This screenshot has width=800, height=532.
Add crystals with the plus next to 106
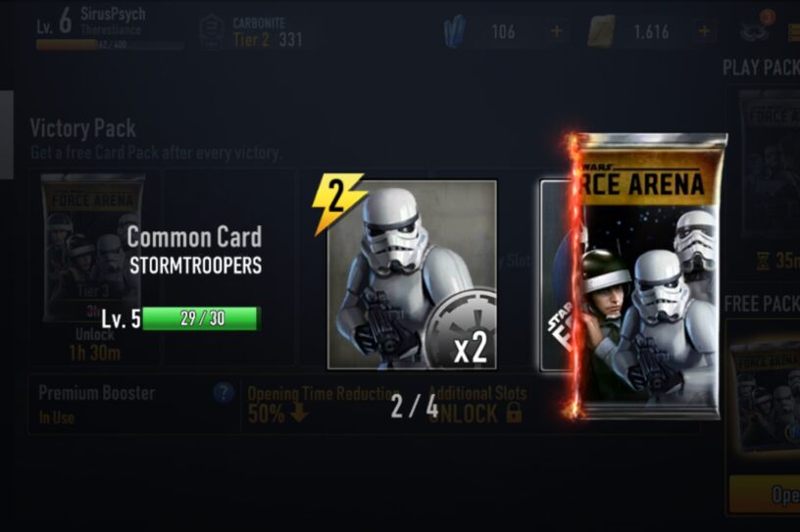557,31
